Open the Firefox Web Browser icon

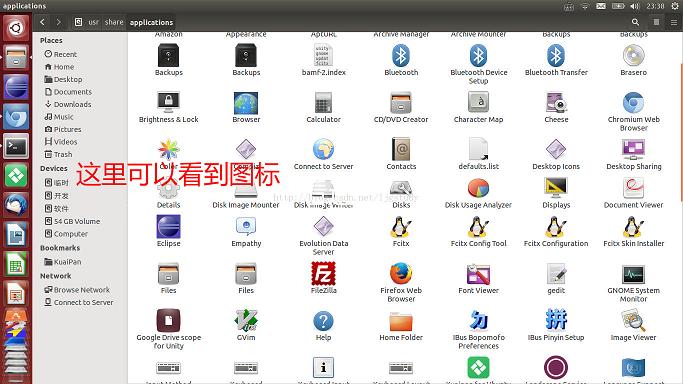point(401,273)
